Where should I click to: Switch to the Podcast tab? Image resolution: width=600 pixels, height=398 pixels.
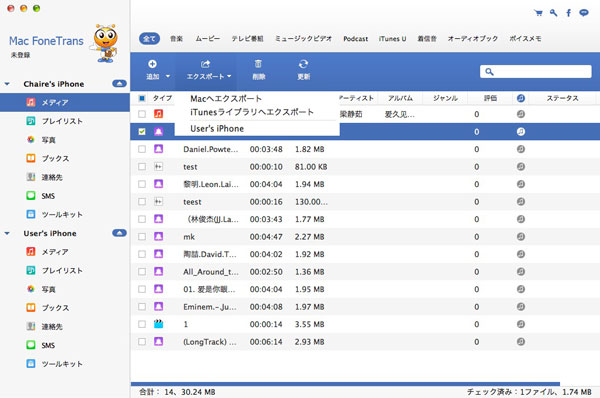pos(355,39)
